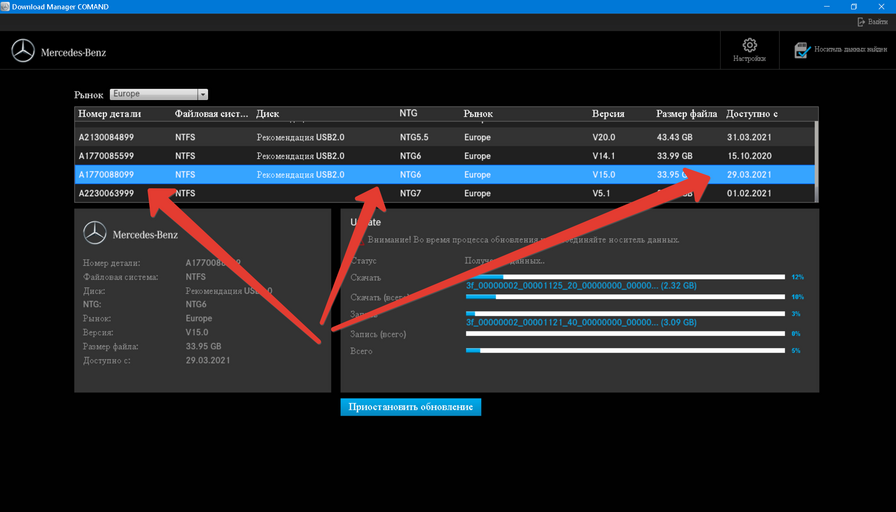This screenshot has height=512, width=896.
Task: Sort by Версия column header
Action: click(x=608, y=114)
